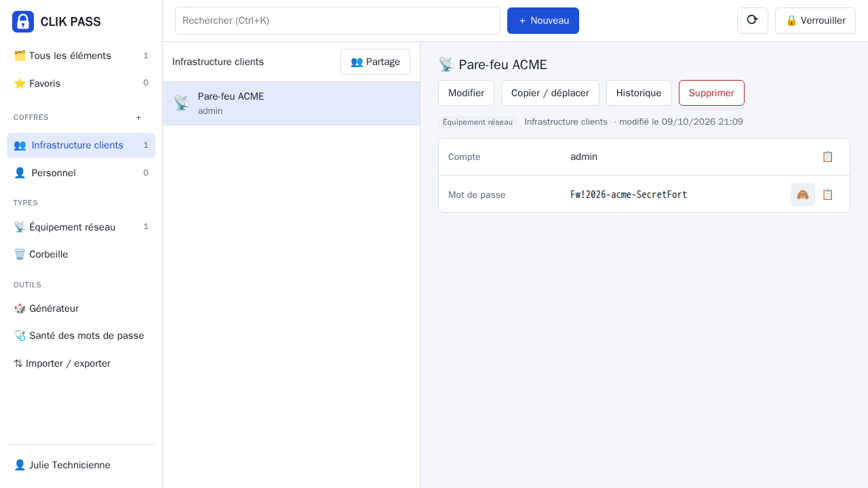Open Favoris list
The width and height of the screenshot is (868, 488).
click(x=81, y=83)
